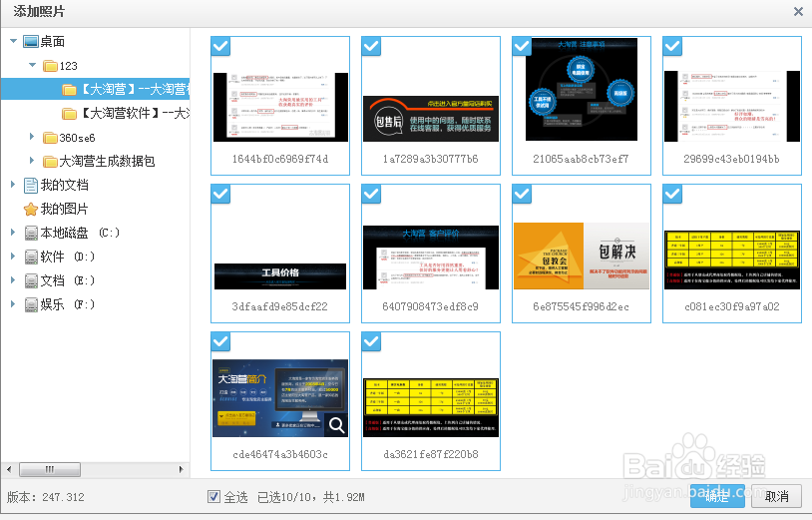Uncheck photo da3621fe87f220b8
Screen dimensions: 812x520
click(x=371, y=341)
